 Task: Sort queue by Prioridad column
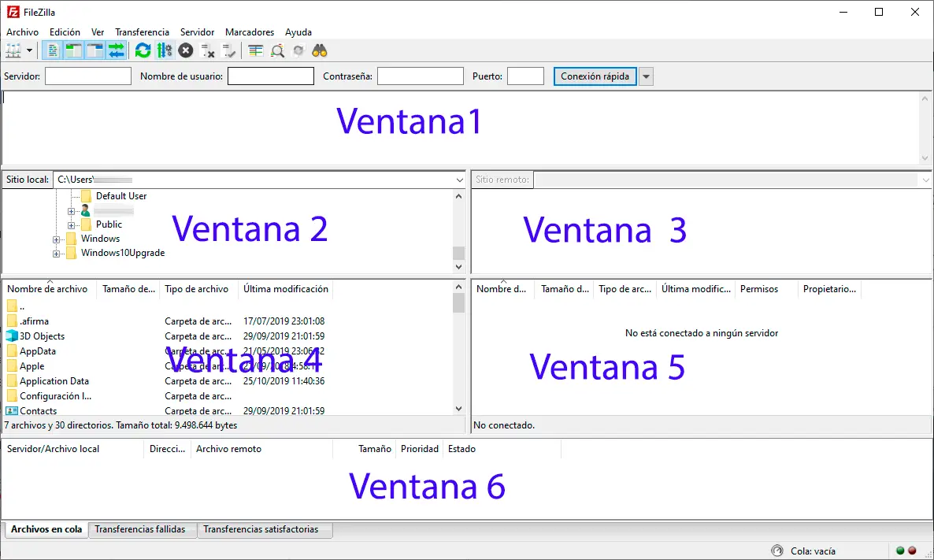coord(419,449)
